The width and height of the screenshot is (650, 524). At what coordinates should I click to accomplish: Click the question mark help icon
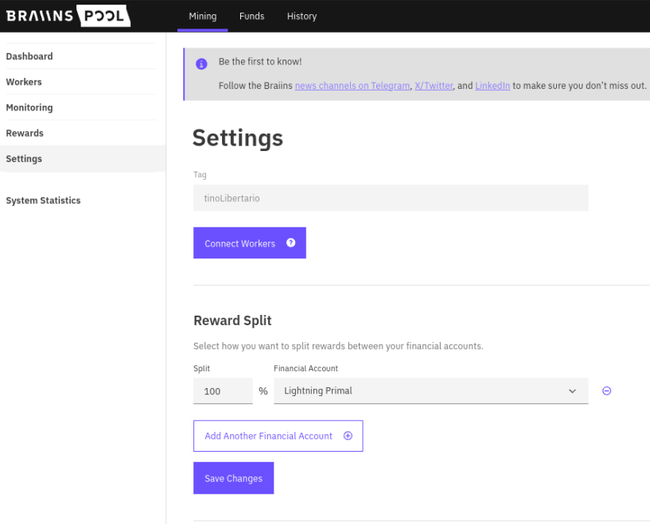tap(291, 243)
